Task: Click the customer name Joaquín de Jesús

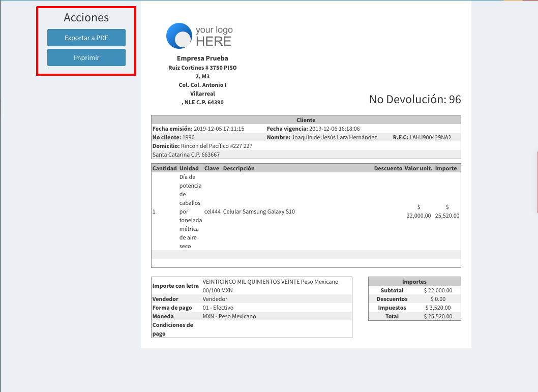Action: coord(334,137)
